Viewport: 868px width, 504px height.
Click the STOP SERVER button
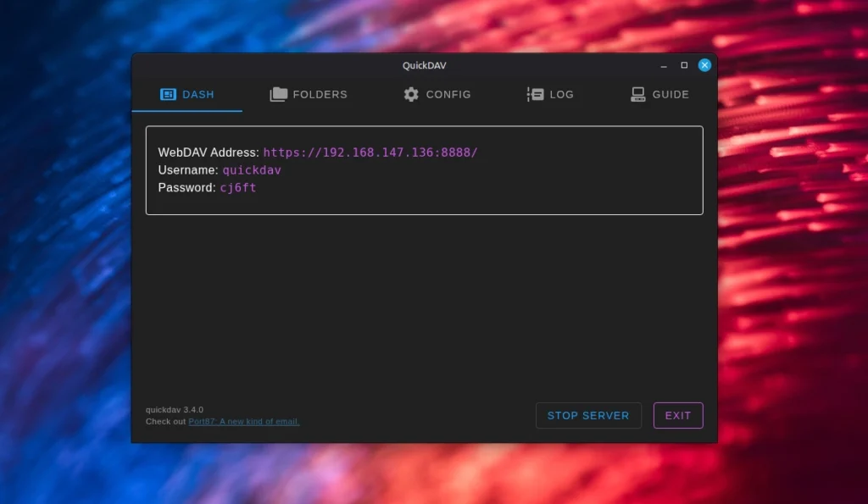588,415
